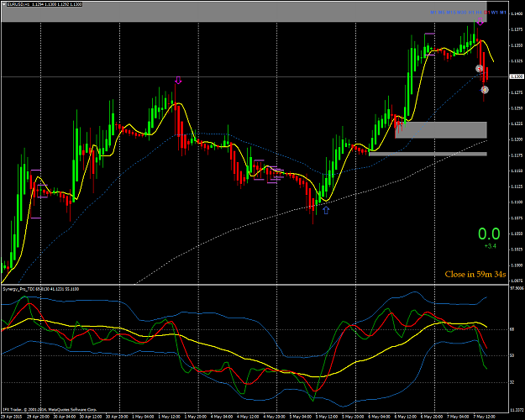Select the monthly label right of W1
525x420 pixels.
(503, 13)
